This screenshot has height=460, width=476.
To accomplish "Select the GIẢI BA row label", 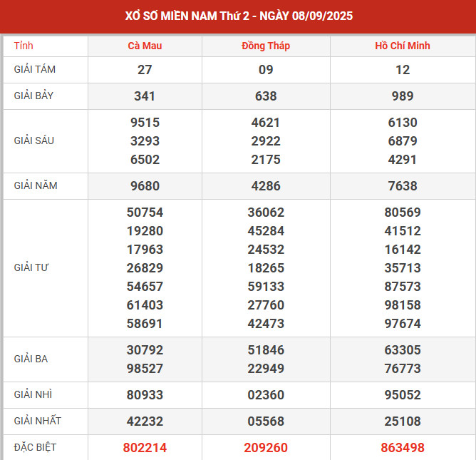I will tap(31, 359).
